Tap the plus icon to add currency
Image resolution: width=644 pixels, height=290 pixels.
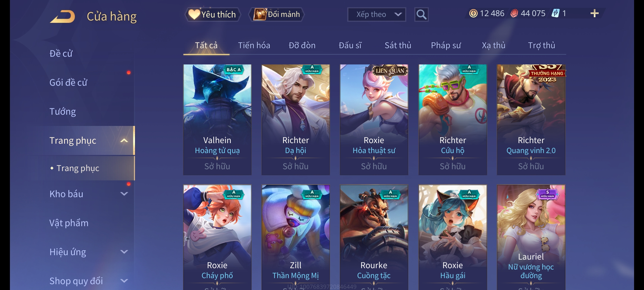595,13
